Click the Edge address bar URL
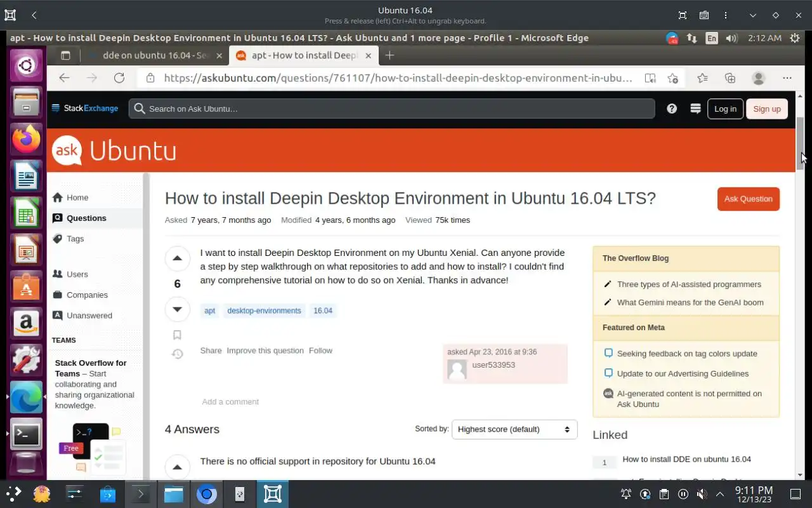Viewport: 812px width, 508px height. 398,78
